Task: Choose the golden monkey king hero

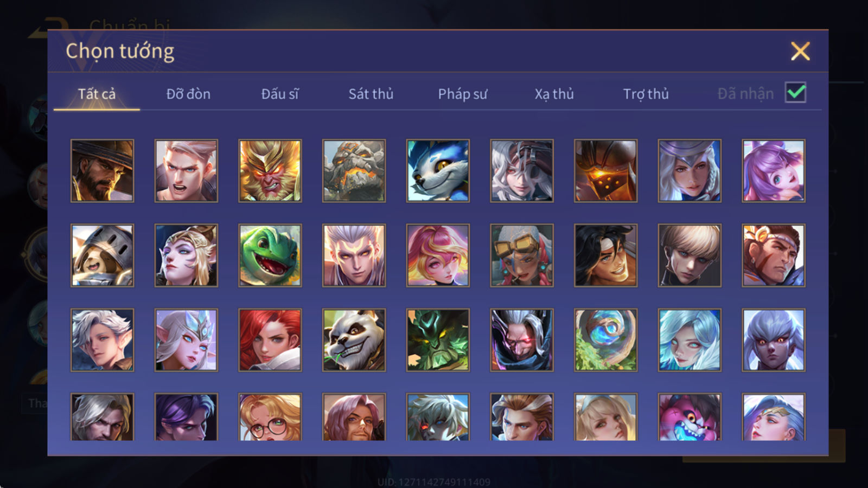Action: (270, 171)
